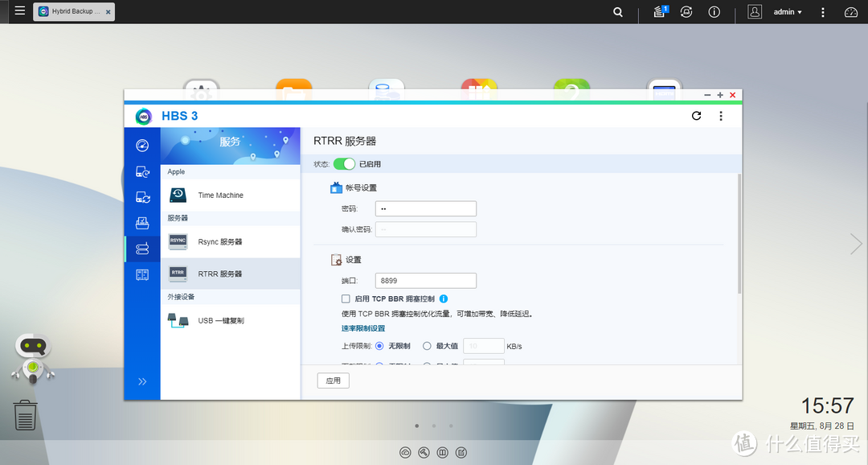Open the 速率限制设置 link
Viewport: 868px width, 465px height.
363,328
